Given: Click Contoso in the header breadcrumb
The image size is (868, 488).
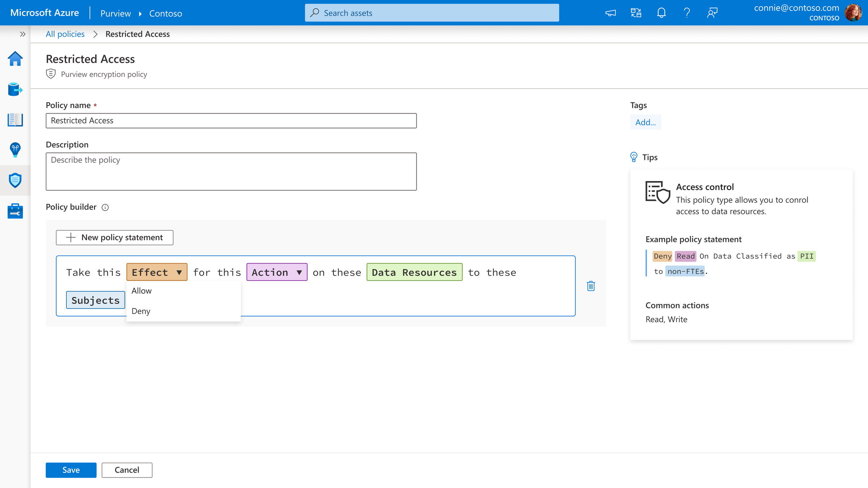Looking at the screenshot, I should 166,13.
